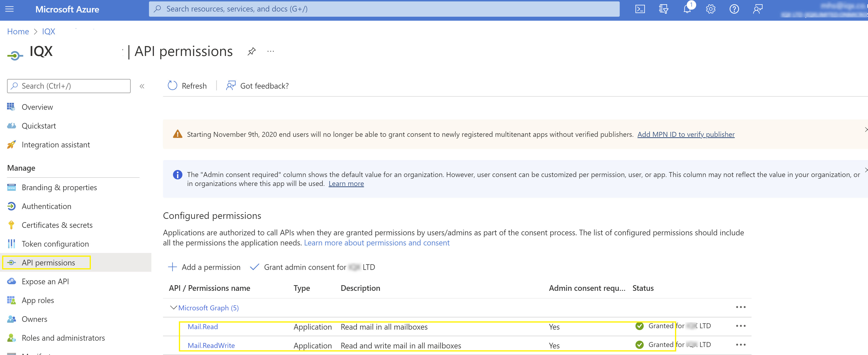Viewport: 868px width, 355px height.
Task: Go to Home breadcrumb
Action: [18, 32]
